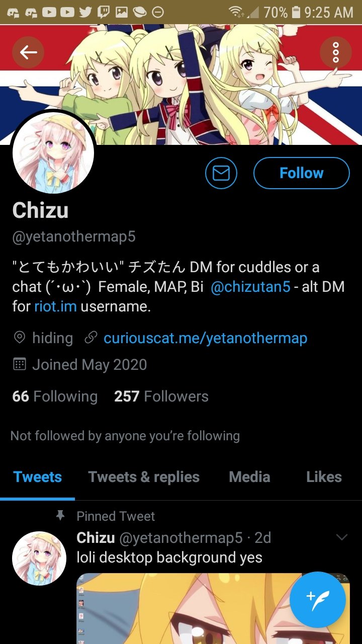362x644 pixels.
Task: Tap the calendar icon beside Joined May 2020
Action: (x=19, y=364)
